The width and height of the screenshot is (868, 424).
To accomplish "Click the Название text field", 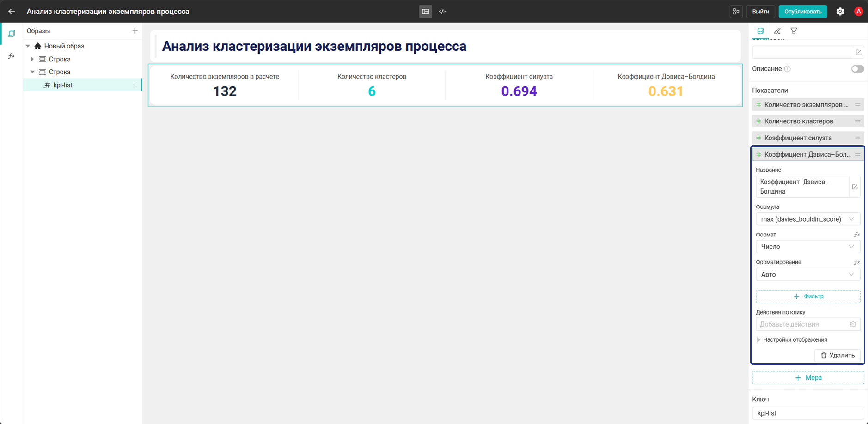I will coord(803,187).
